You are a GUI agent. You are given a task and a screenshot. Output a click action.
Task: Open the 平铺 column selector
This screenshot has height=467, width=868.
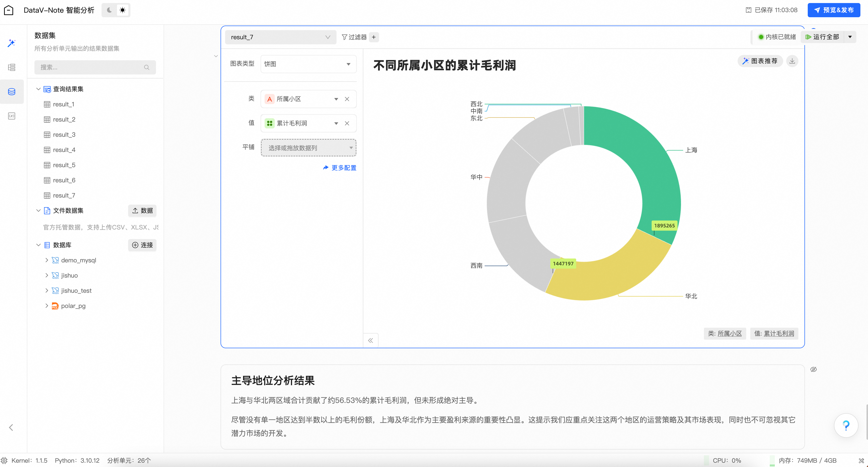(308, 148)
